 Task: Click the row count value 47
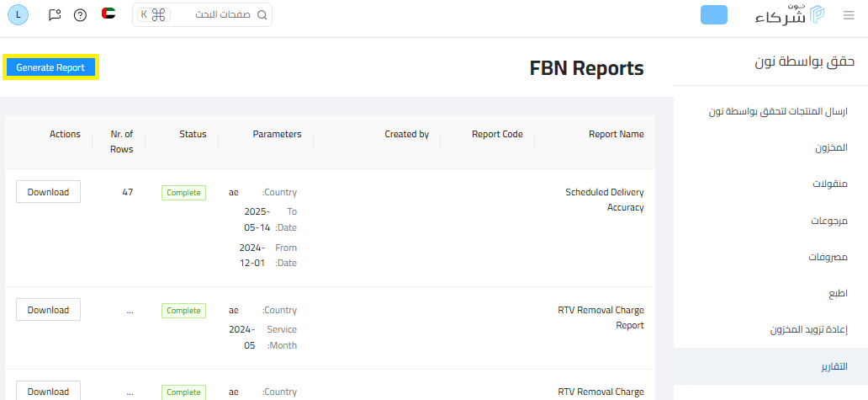128,192
